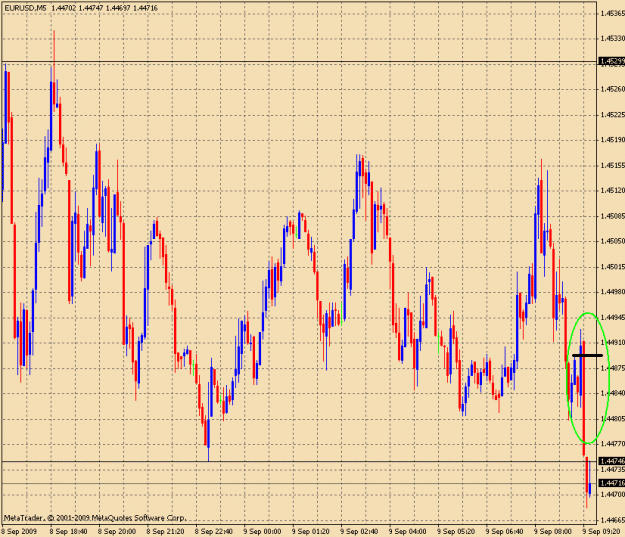Click the 1.45050 price axis label
625x537 pixels.
(x=613, y=242)
